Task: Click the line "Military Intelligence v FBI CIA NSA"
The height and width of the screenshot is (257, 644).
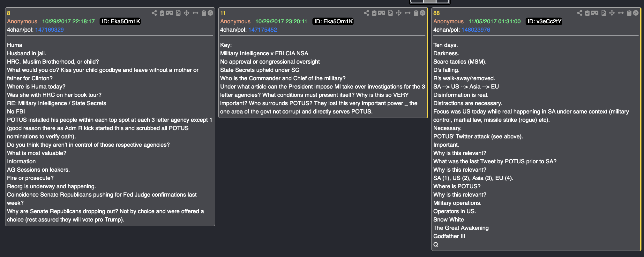Action: point(264,53)
